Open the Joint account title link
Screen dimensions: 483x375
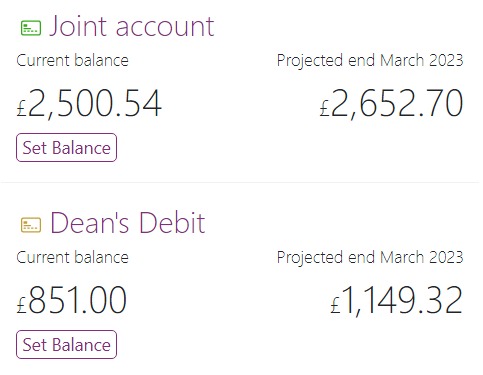pyautogui.click(x=132, y=26)
